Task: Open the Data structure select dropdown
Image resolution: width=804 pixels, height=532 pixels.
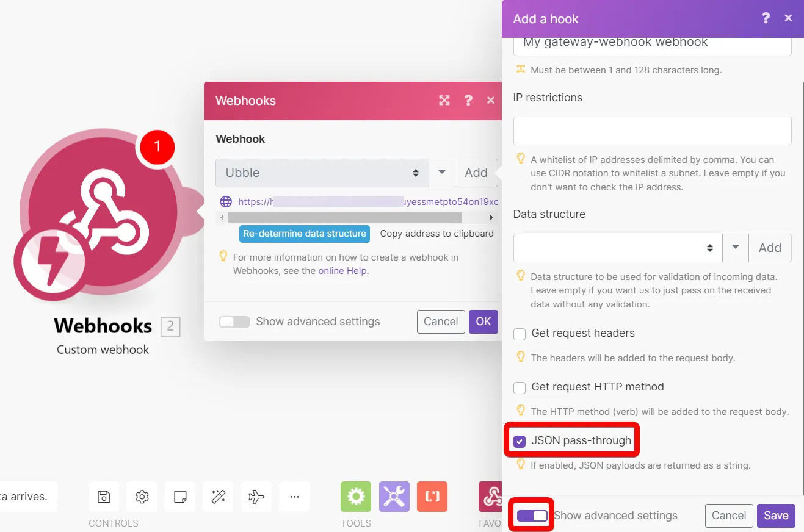Action: pos(618,248)
